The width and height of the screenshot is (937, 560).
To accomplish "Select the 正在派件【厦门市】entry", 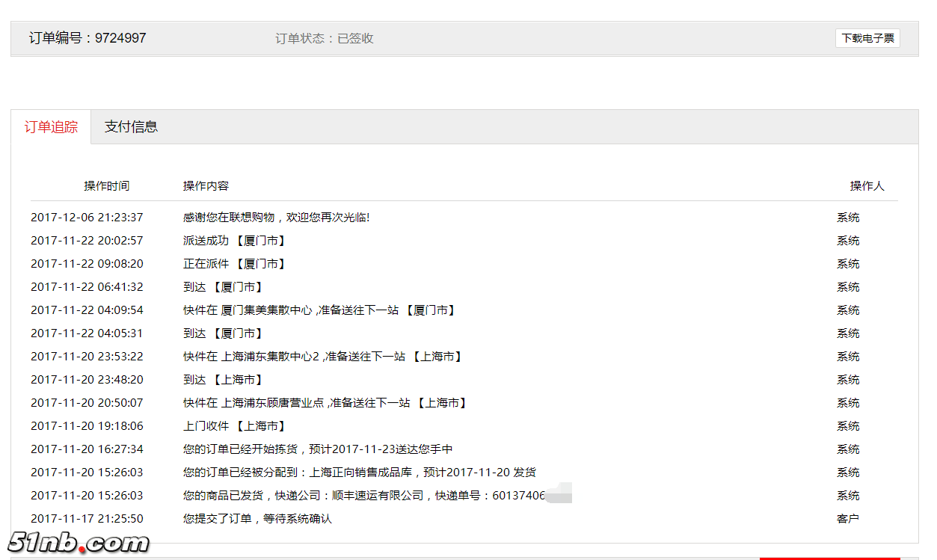I will 236,264.
